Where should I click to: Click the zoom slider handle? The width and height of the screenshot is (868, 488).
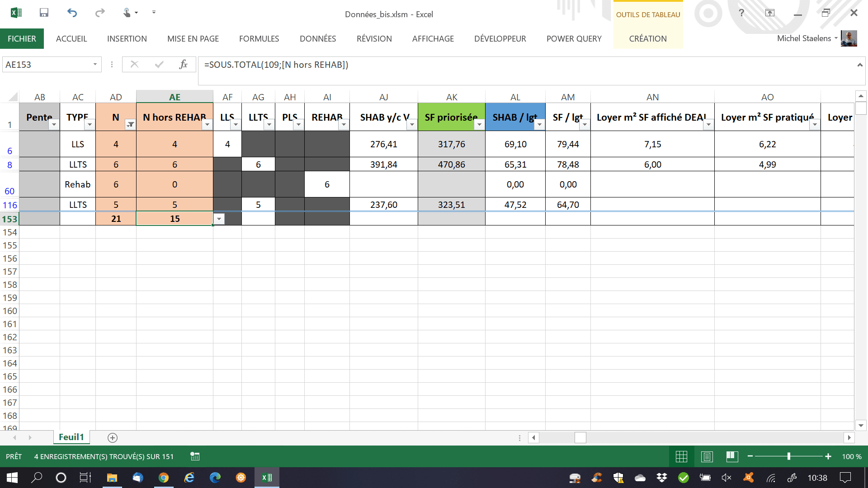788,457
